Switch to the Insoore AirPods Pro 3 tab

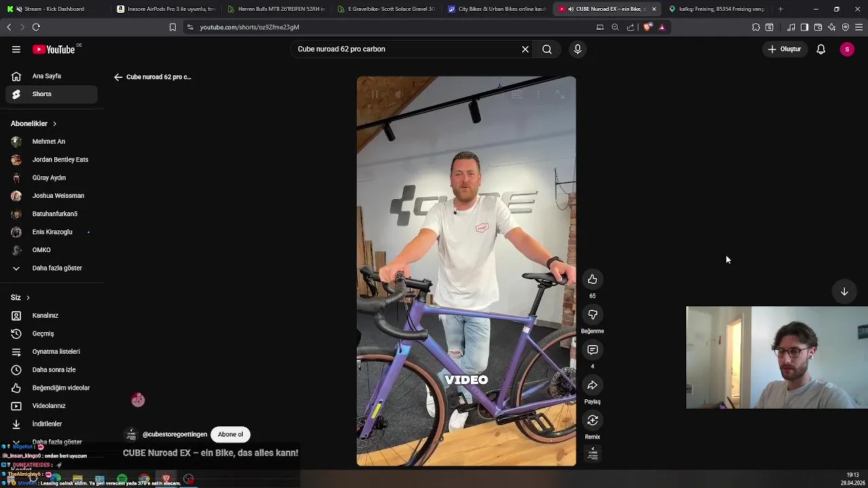[165, 9]
